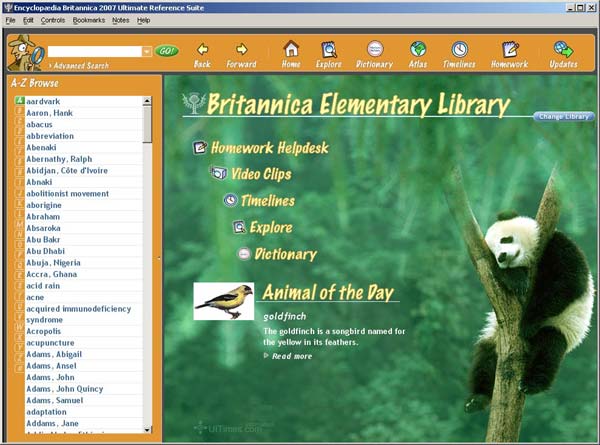The height and width of the screenshot is (445, 600).
Task: Open the Advanced Search link
Action: 79,66
